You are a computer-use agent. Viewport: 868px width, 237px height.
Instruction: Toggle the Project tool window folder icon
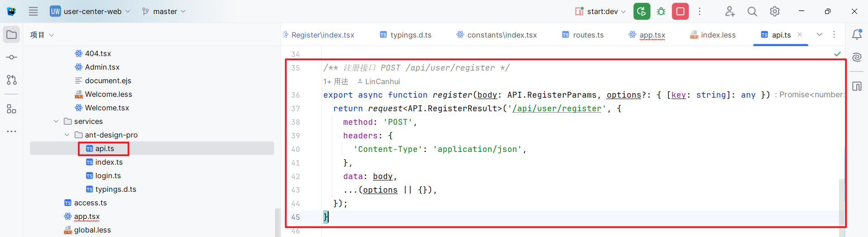[12, 35]
